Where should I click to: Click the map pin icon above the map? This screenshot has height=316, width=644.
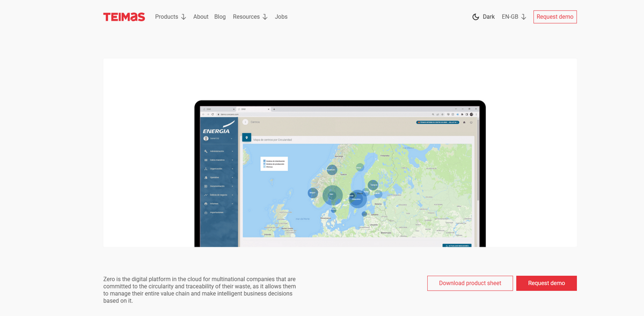[x=246, y=138]
